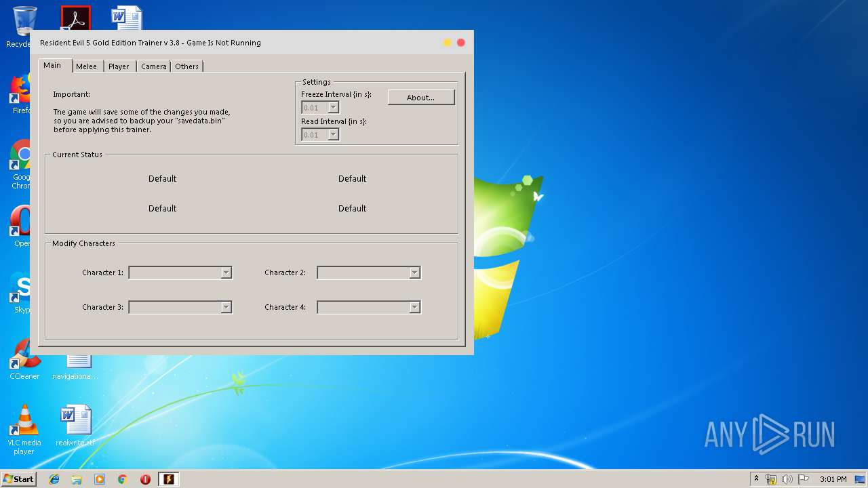
Task: Open the CCleaner desktop shortcut
Action: tap(24, 360)
